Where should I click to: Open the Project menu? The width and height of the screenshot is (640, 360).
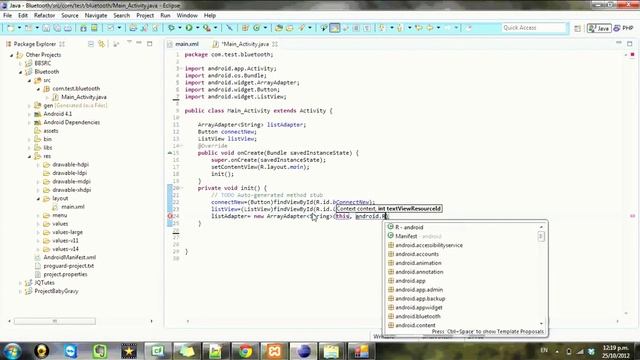point(145,16)
